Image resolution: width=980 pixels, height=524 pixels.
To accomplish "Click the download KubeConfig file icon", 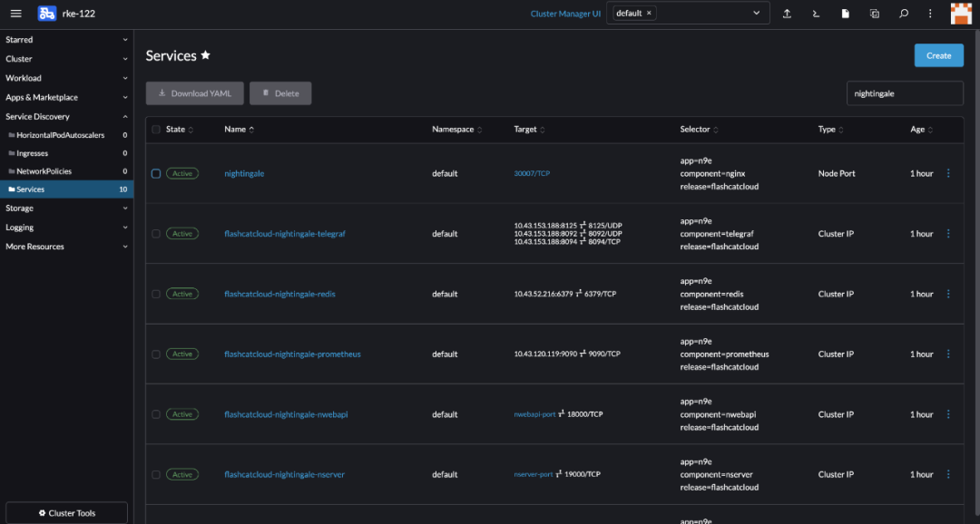I will click(x=846, y=14).
